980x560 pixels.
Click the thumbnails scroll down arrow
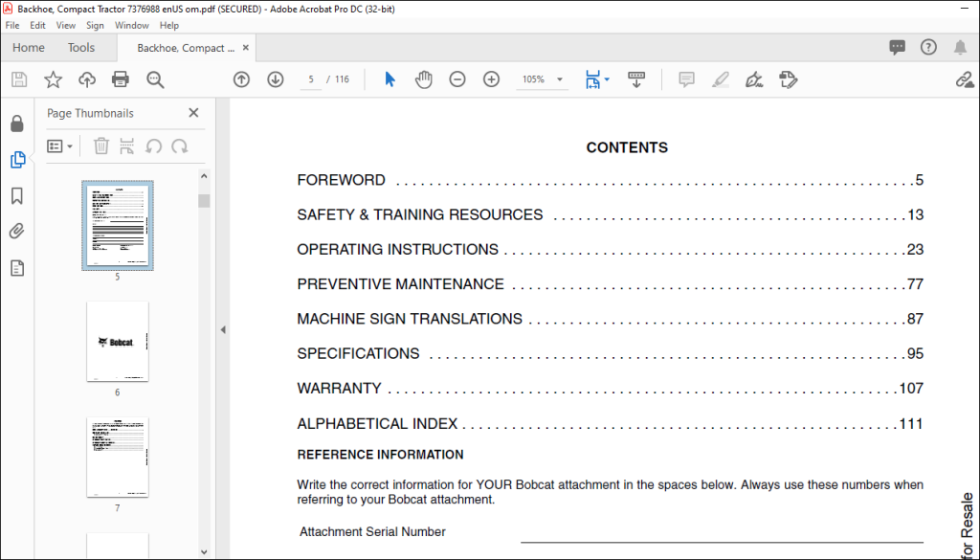click(x=204, y=552)
